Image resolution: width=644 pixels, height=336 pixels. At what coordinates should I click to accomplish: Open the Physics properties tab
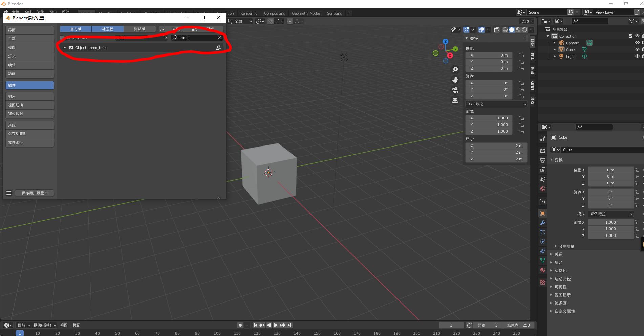pyautogui.click(x=543, y=242)
